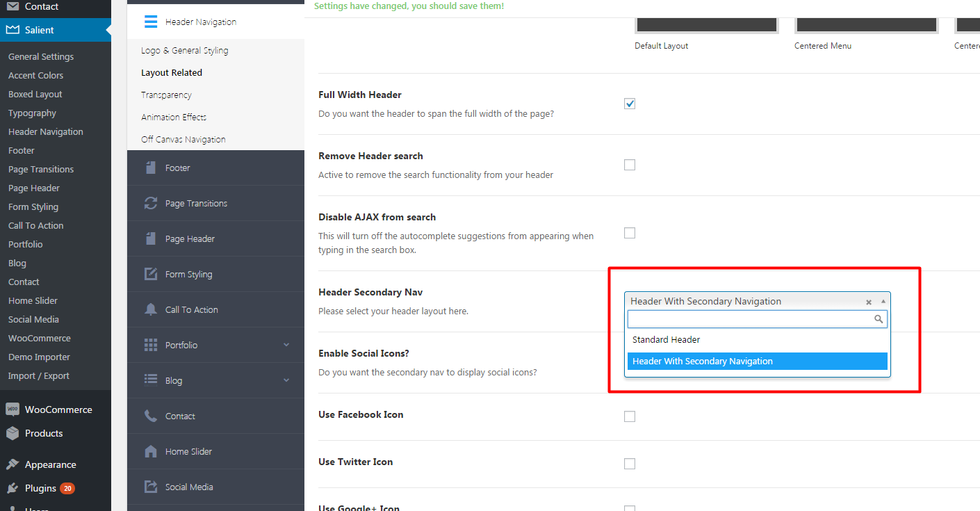Clear selection with the dropdown x icon
This screenshot has height=511, width=980.
pyautogui.click(x=868, y=302)
